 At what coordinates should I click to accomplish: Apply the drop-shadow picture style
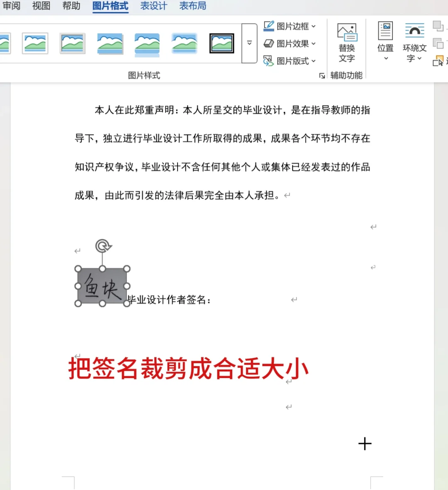click(110, 43)
